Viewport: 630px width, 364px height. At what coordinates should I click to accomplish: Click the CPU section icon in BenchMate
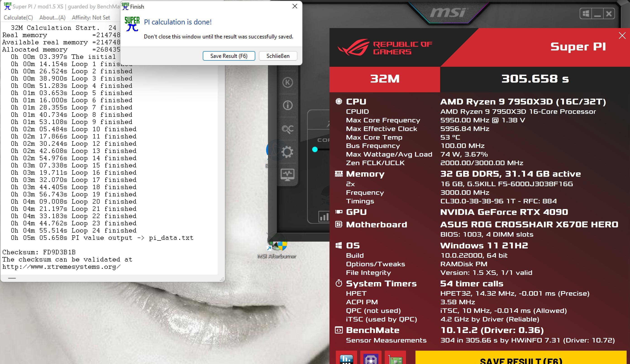339,102
